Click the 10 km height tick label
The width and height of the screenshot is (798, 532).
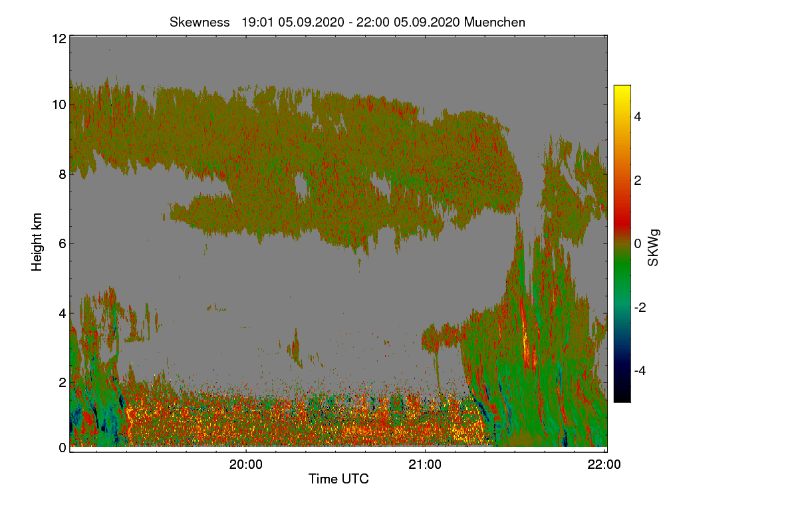[59, 104]
